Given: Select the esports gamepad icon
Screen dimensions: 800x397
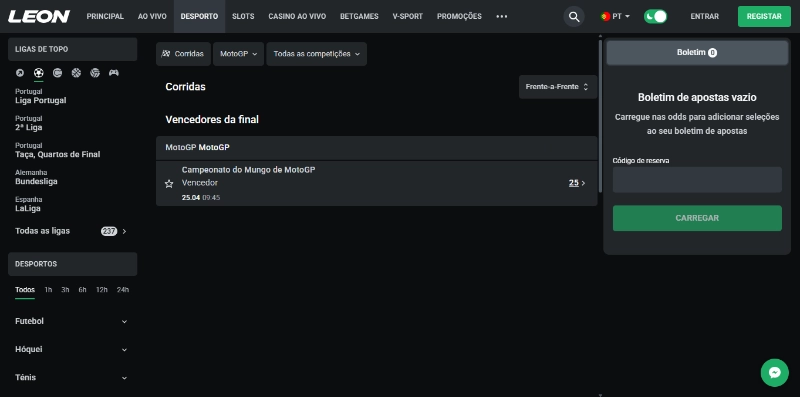Looking at the screenshot, I should pos(114,73).
